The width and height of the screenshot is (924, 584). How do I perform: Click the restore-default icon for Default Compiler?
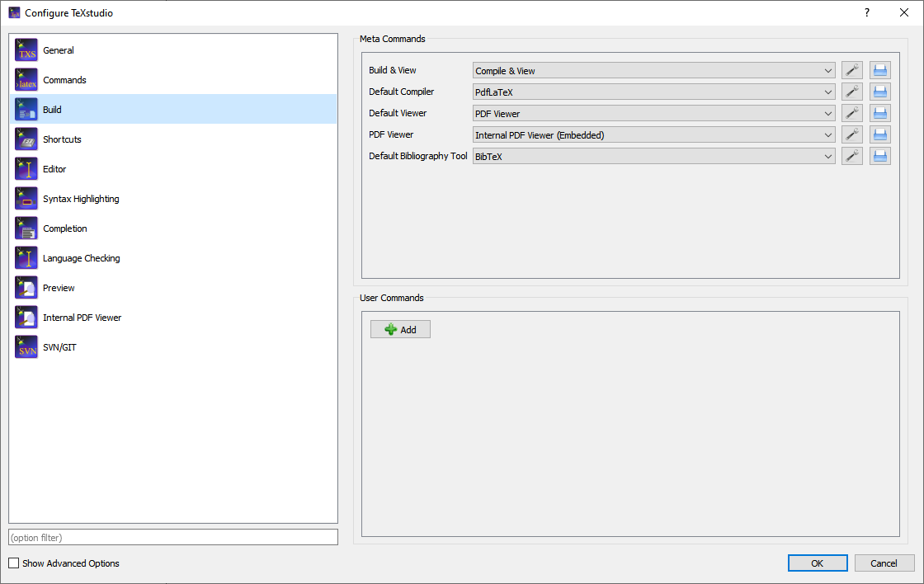click(x=879, y=92)
